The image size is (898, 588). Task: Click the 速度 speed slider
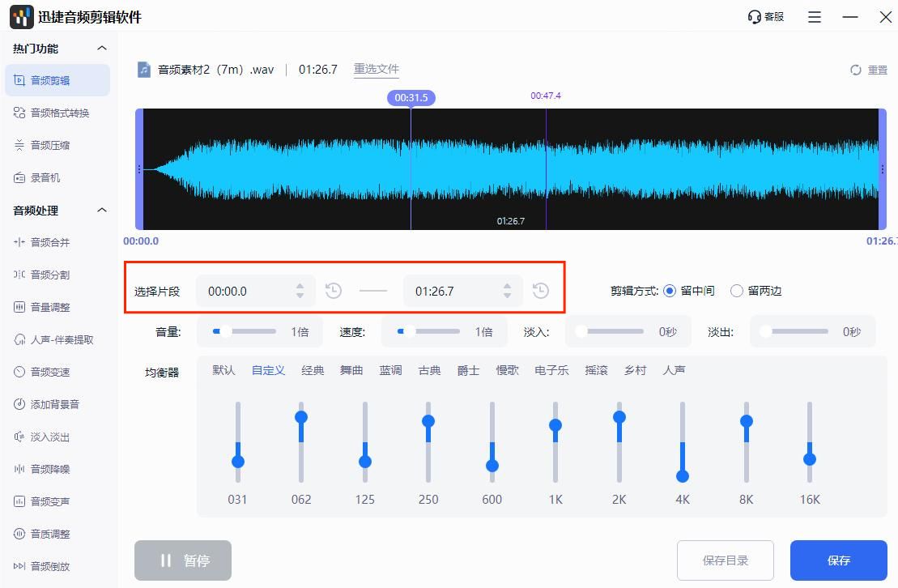428,331
